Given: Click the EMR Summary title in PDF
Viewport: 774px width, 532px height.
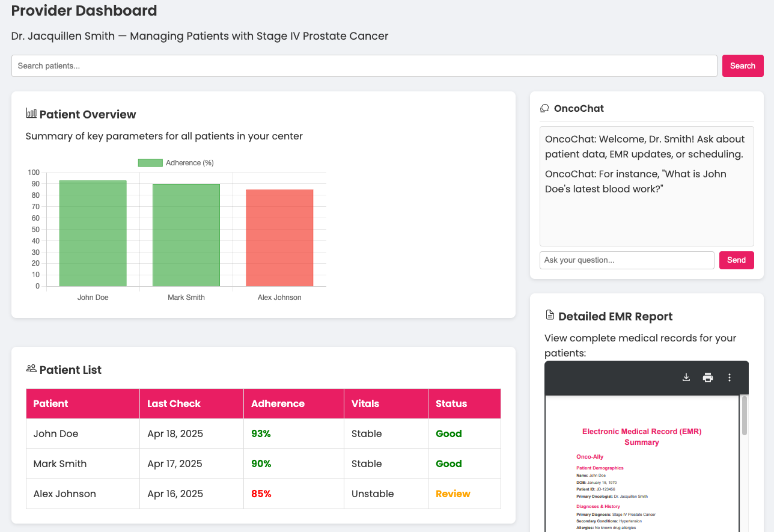Looking at the screenshot, I should pyautogui.click(x=642, y=436).
